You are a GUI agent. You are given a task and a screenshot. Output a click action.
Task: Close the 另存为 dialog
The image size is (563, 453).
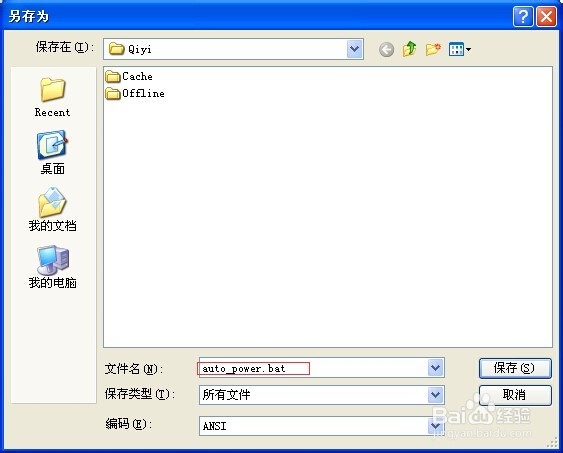pyautogui.click(x=546, y=16)
